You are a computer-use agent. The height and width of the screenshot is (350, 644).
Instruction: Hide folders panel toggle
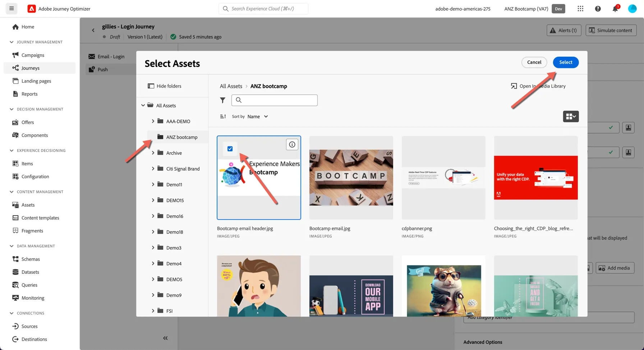pos(165,86)
